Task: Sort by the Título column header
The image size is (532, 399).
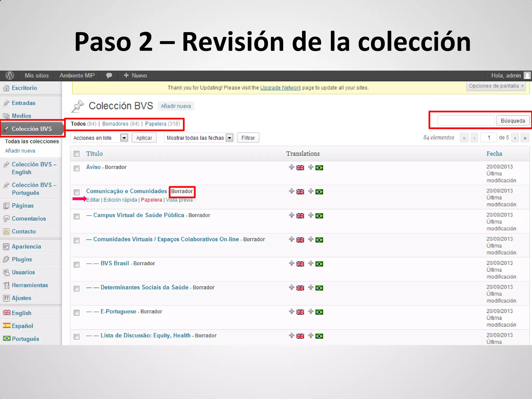Action: pos(95,154)
